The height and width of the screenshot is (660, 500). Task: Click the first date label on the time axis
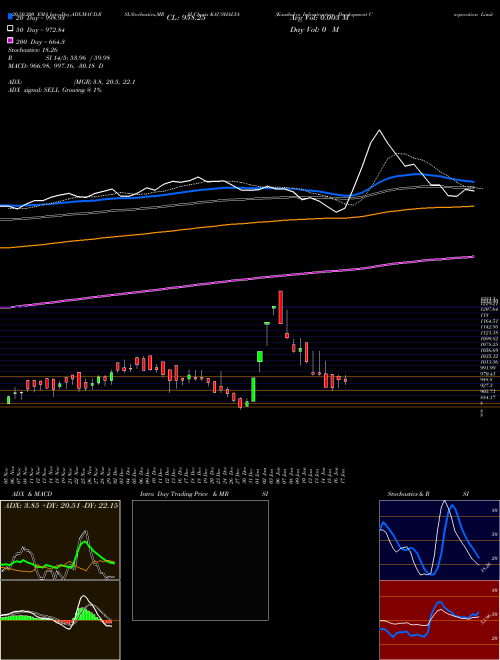pos(8,476)
